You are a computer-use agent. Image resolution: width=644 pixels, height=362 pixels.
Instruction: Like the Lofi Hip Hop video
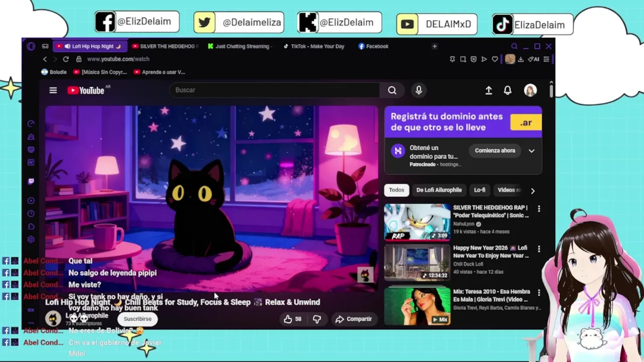[x=292, y=319]
